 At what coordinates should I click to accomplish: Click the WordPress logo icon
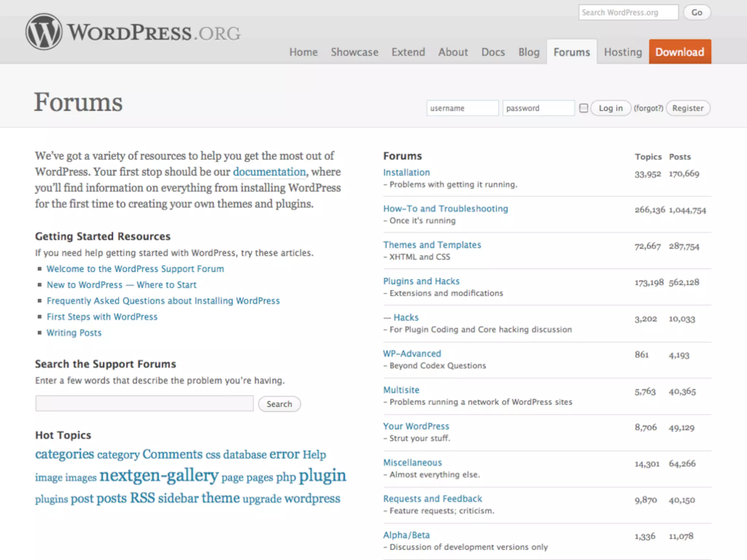pyautogui.click(x=44, y=32)
